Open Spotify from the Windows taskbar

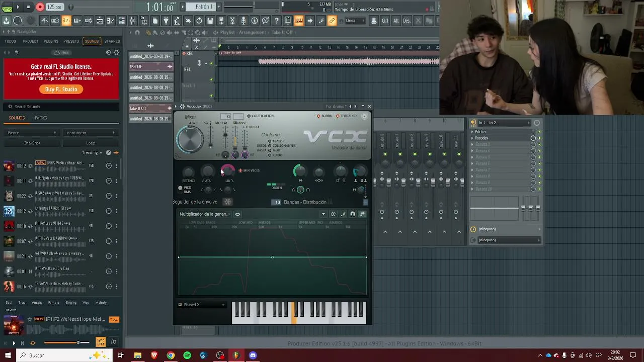click(x=187, y=355)
